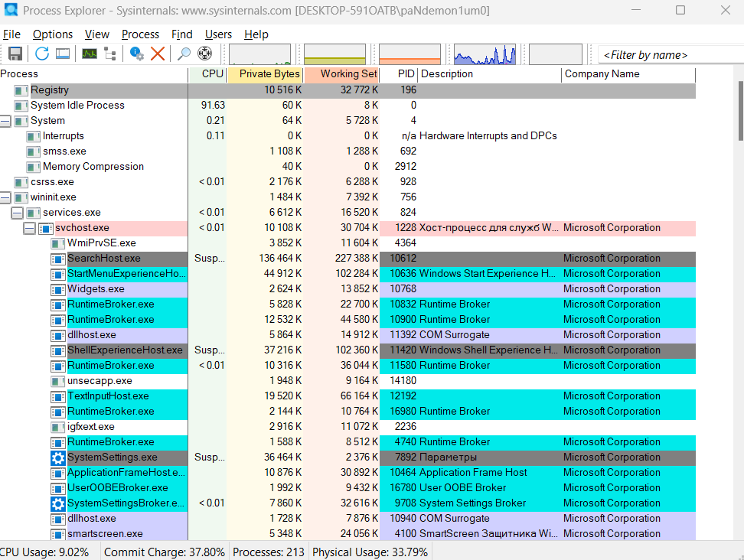Open the Options menu
Viewport: 744px width, 560px height.
(53, 34)
